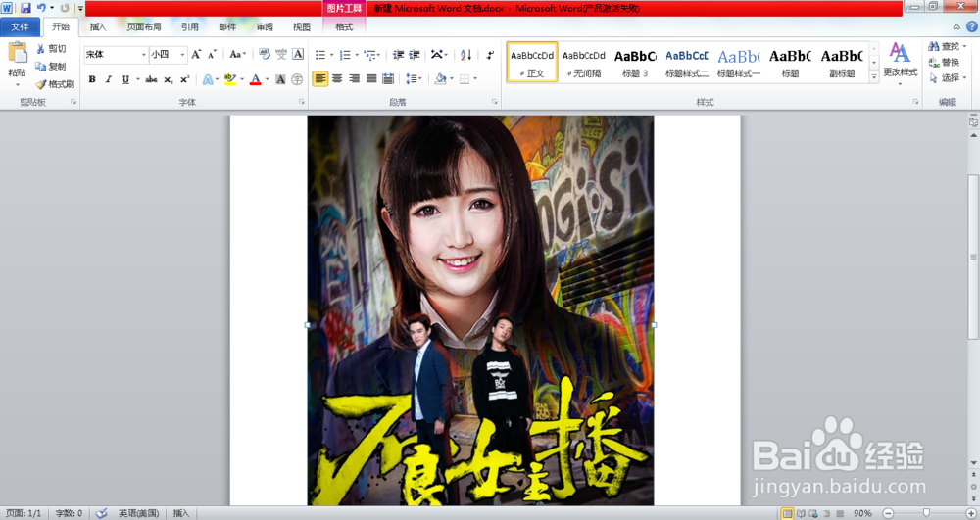980x520 pixels.
Task: Open the font size dropdown (小四)
Action: coord(182,55)
